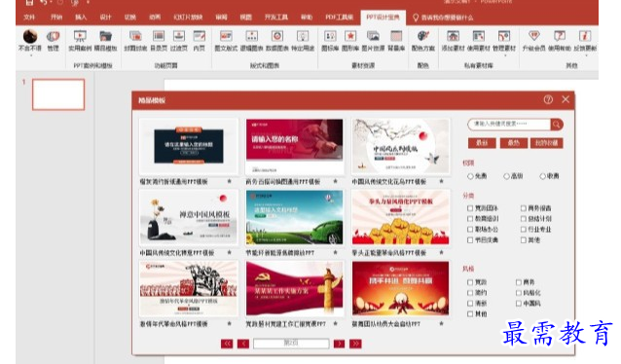Viewport: 621px width, 364px height.
Task: Open the 图片资源 picture library
Action: pyautogui.click(x=373, y=41)
